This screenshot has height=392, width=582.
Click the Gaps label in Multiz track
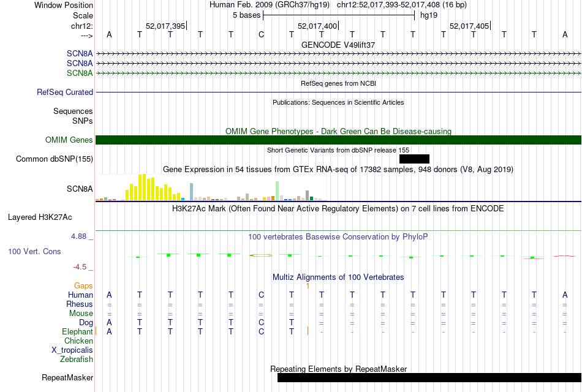click(x=83, y=286)
